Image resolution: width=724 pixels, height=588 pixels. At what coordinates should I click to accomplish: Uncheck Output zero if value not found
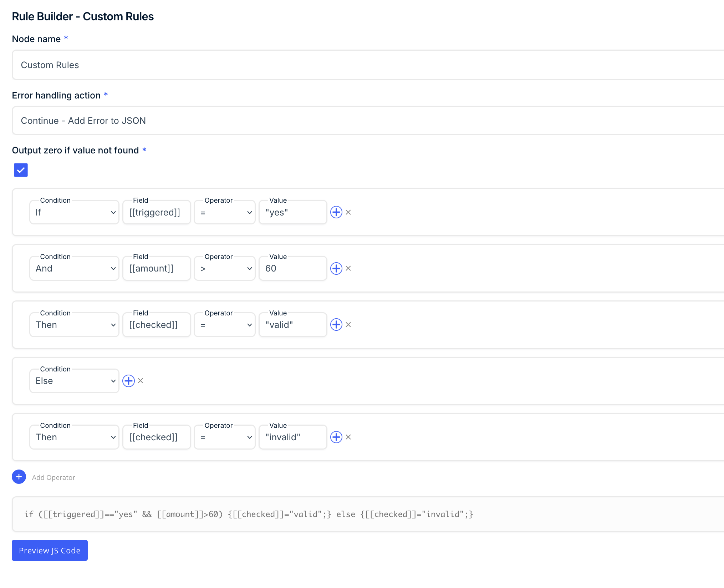[x=21, y=170]
